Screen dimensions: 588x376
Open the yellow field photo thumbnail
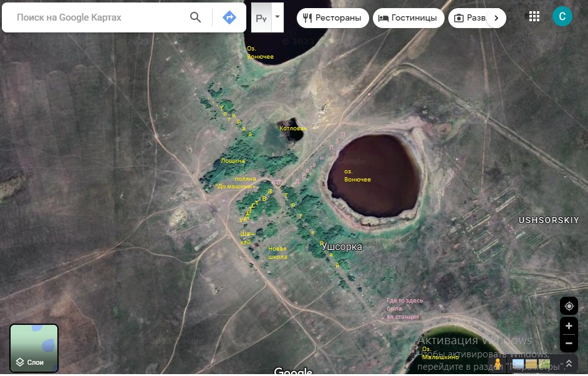point(531,364)
